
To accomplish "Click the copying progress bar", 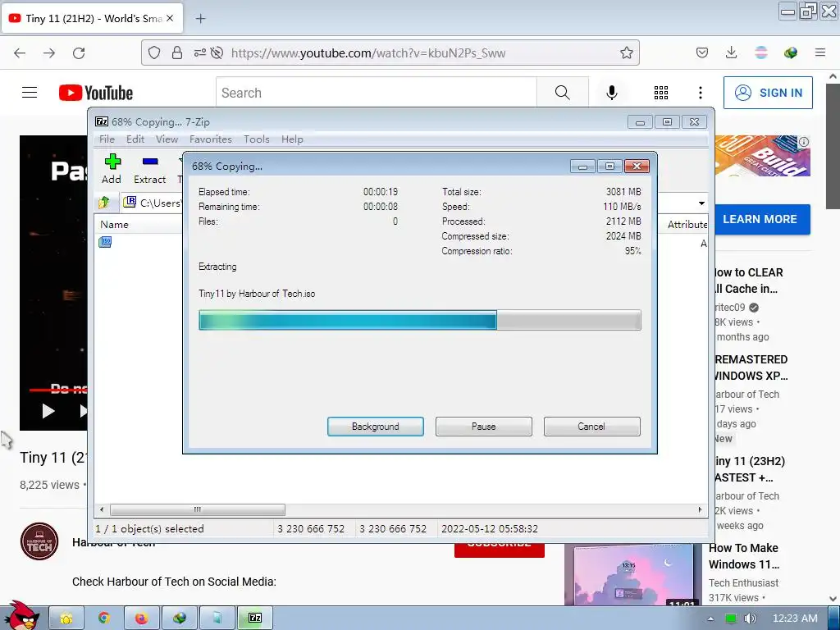I will [x=419, y=320].
